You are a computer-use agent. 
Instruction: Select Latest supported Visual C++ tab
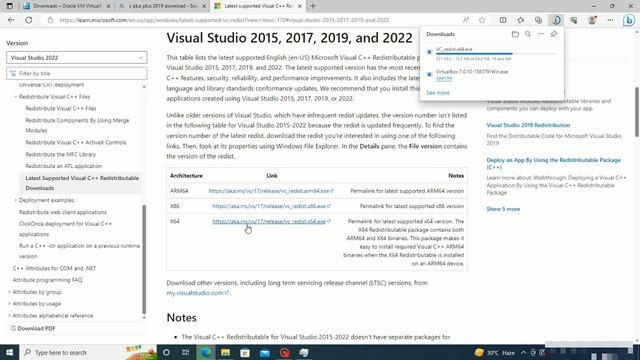click(258, 6)
